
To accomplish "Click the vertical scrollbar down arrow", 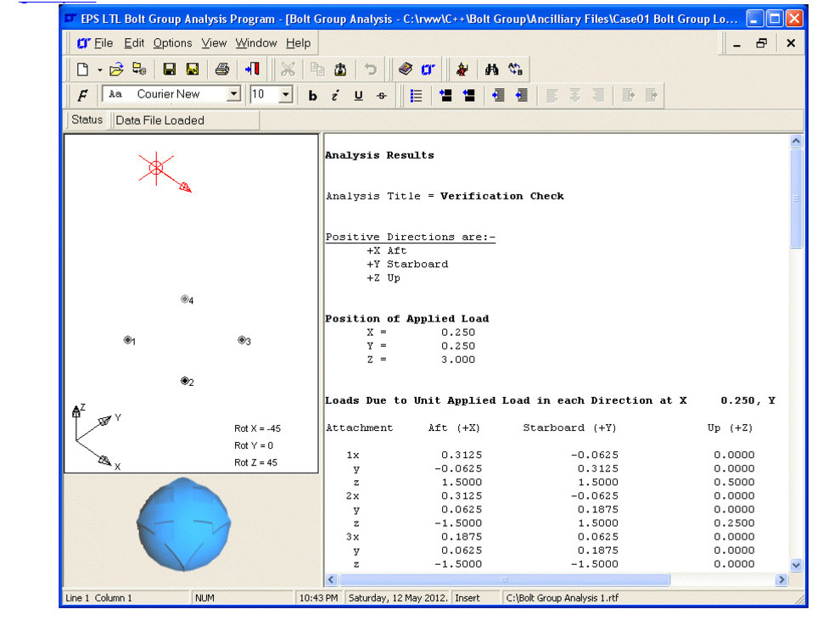I will [796, 565].
